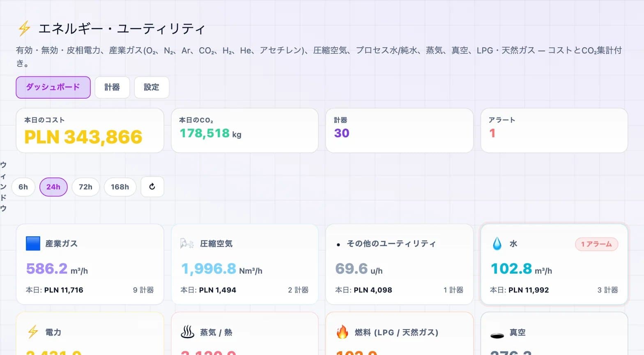Screen dimensions: 644x355
Task: Switch the window to 168h
Action: (x=120, y=187)
